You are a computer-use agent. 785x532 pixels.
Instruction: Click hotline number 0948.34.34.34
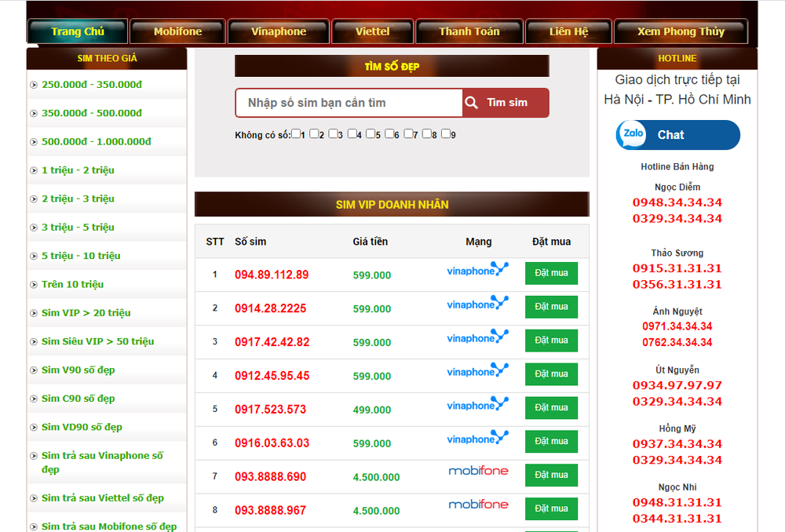[x=677, y=202]
